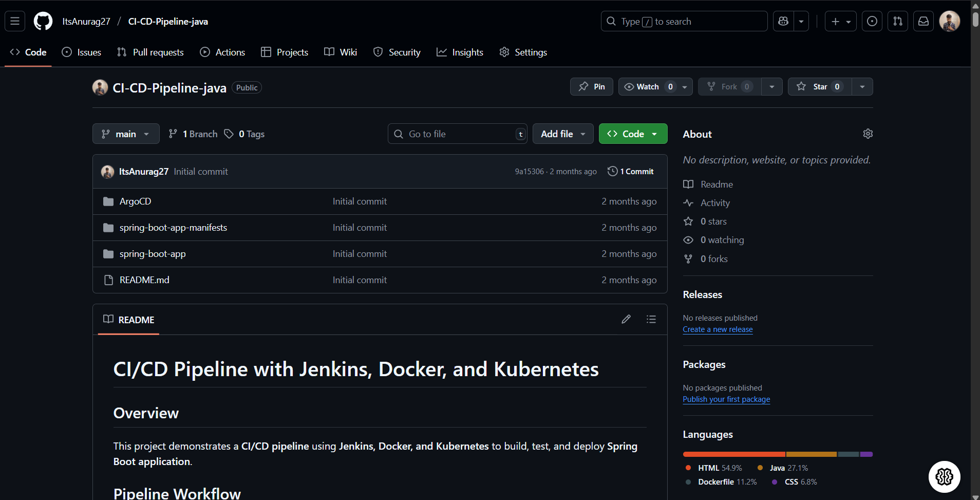Go to the Insights tab
Image resolution: width=980 pixels, height=500 pixels.
[460, 52]
